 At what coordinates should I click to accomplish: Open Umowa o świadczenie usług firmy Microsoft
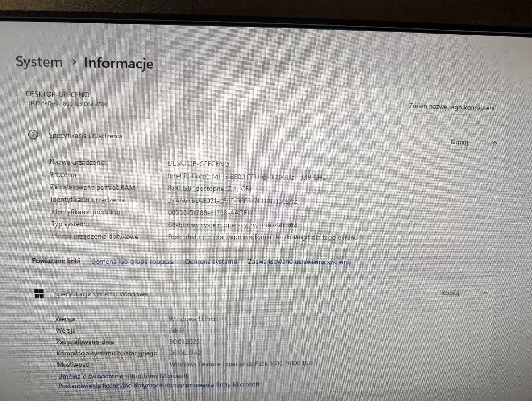point(123,376)
